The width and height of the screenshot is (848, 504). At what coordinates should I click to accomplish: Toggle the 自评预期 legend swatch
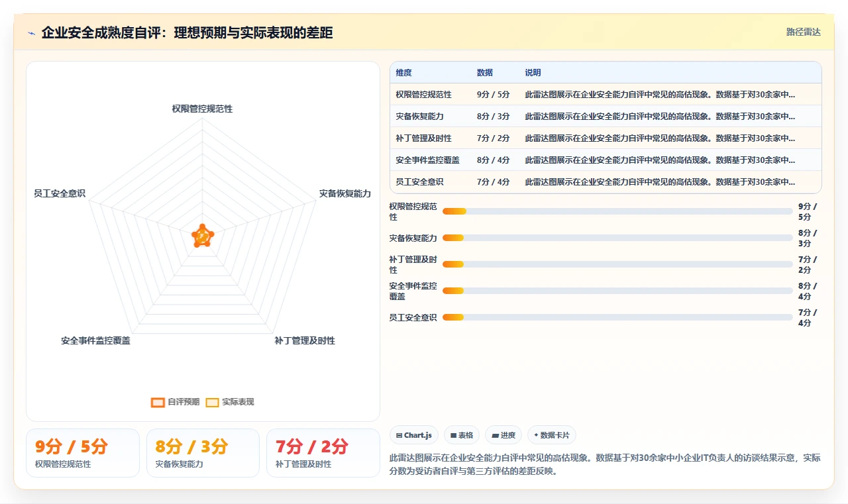click(x=158, y=402)
